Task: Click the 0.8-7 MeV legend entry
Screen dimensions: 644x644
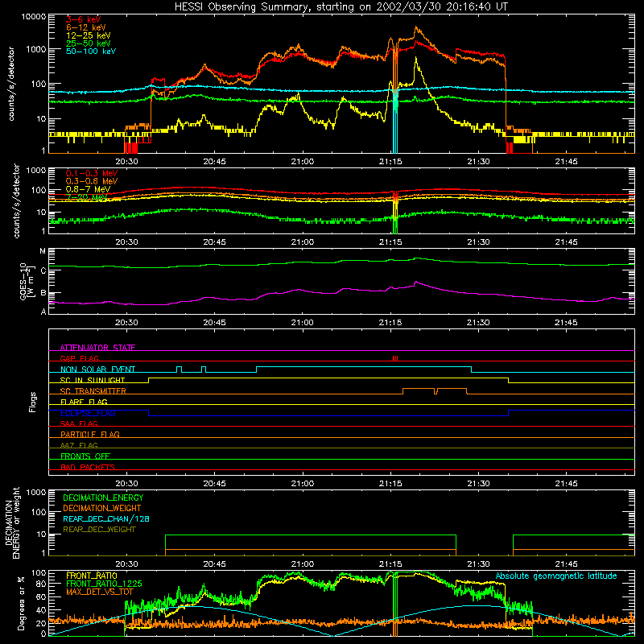Action: (88, 189)
